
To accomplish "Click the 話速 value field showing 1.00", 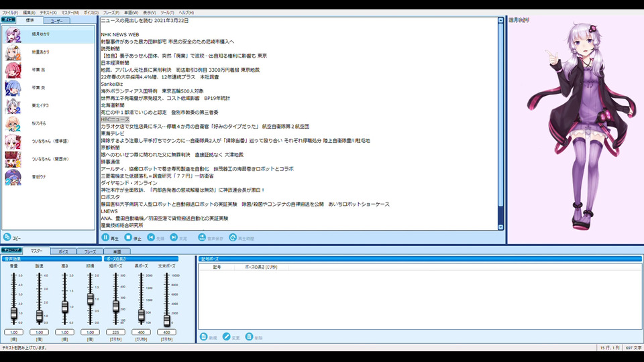I will tap(39, 332).
